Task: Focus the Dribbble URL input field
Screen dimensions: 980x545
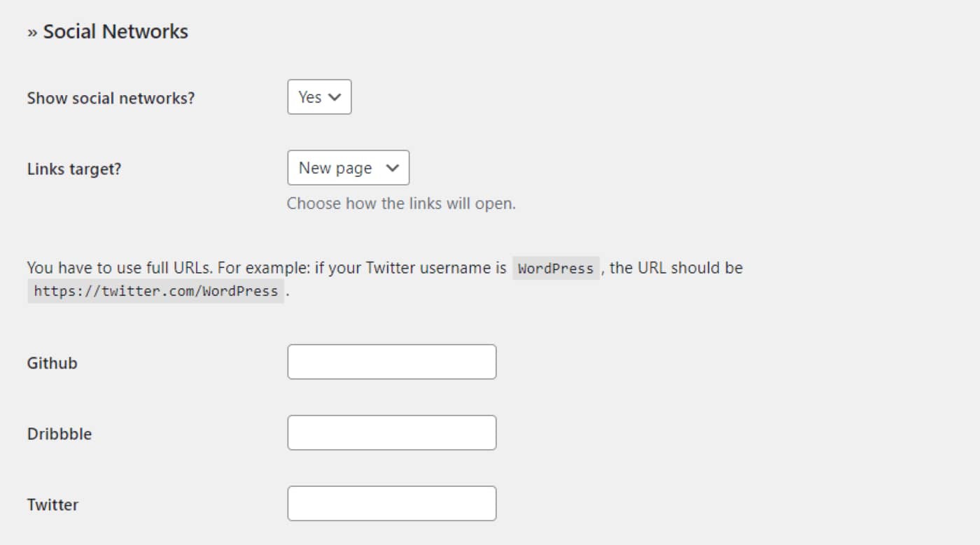Action: [391, 432]
